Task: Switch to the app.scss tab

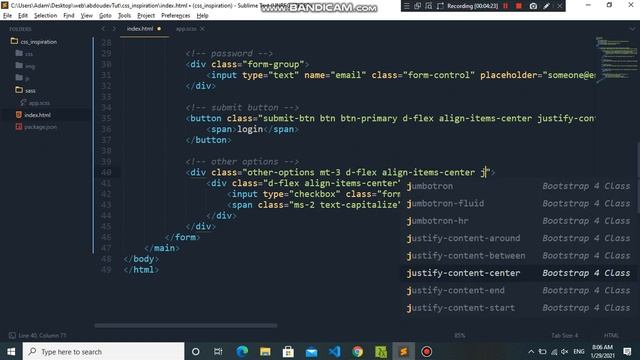Action: coord(186,29)
